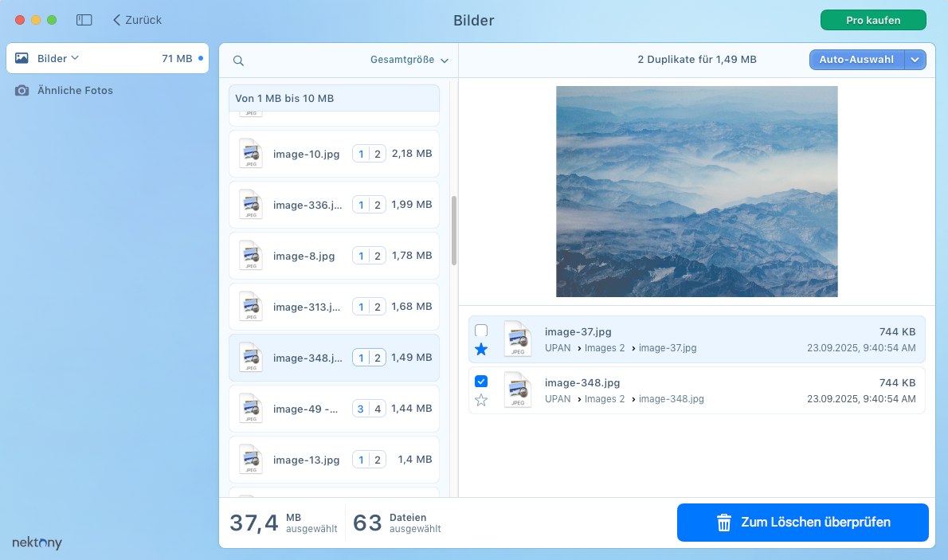Open the search in the duplicates list
Image resolution: width=948 pixels, height=560 pixels.
(237, 60)
